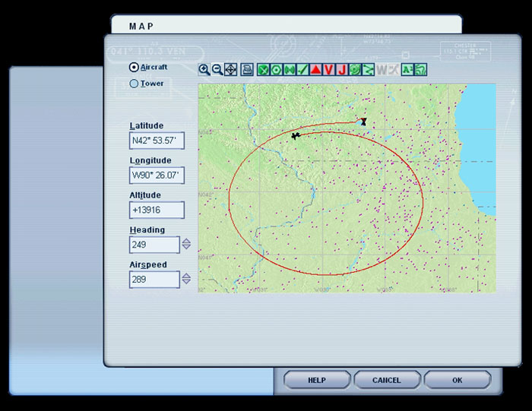Confirm the map with the OK button

(x=457, y=380)
